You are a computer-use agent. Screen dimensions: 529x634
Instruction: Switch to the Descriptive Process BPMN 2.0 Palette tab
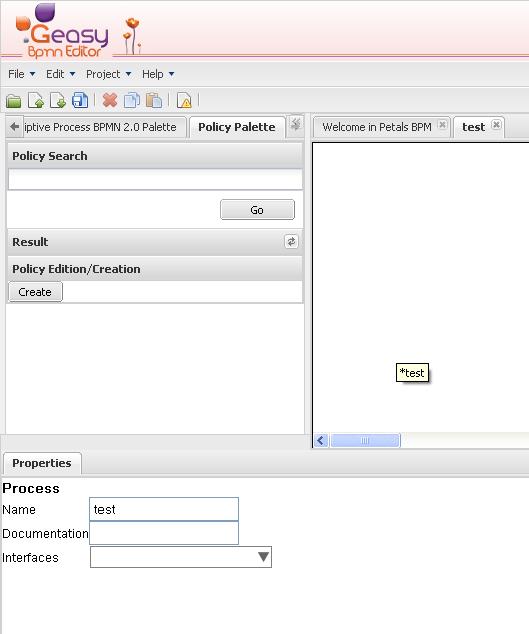pyautogui.click(x=100, y=127)
